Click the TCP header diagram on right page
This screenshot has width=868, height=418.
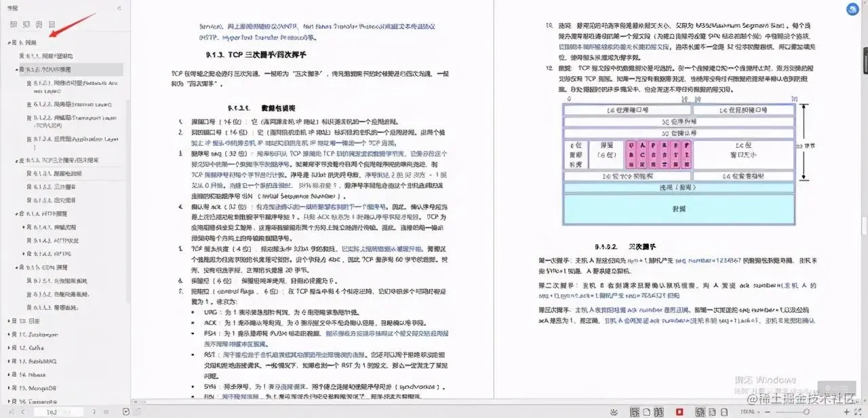[678, 164]
